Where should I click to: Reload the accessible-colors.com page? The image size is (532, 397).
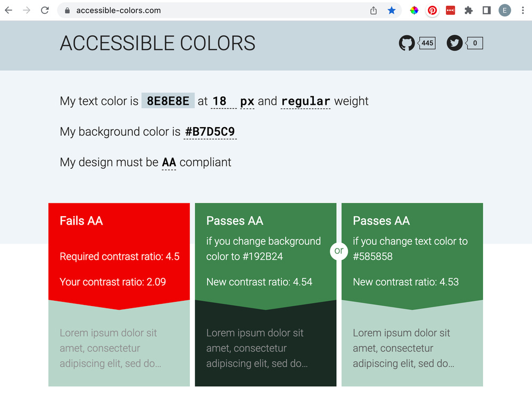(45, 10)
